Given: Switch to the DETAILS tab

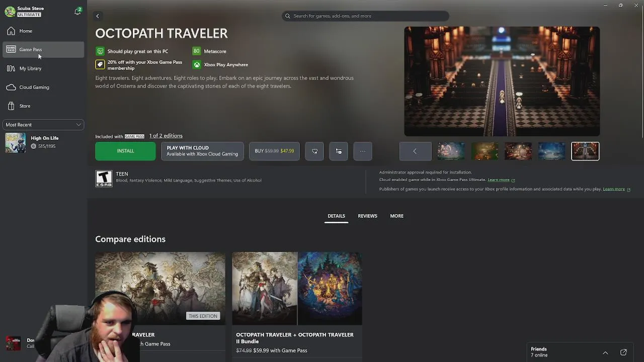Looking at the screenshot, I should click(x=336, y=216).
